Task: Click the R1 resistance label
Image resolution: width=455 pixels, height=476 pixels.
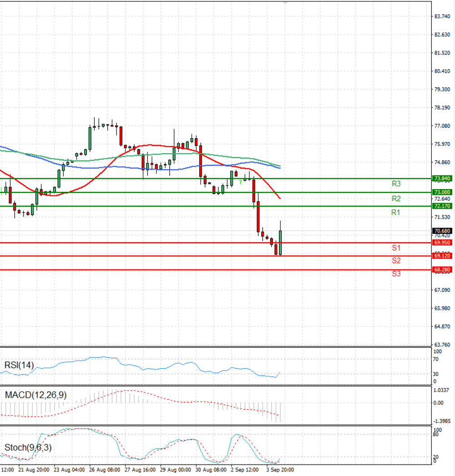Action: pyautogui.click(x=395, y=212)
